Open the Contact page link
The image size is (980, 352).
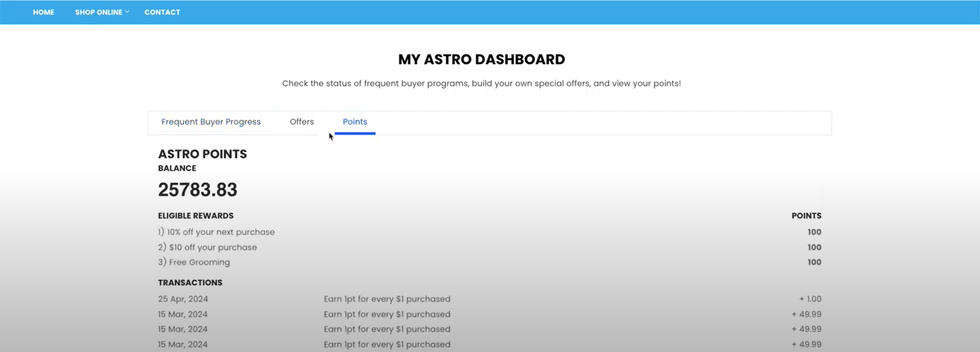click(x=162, y=12)
